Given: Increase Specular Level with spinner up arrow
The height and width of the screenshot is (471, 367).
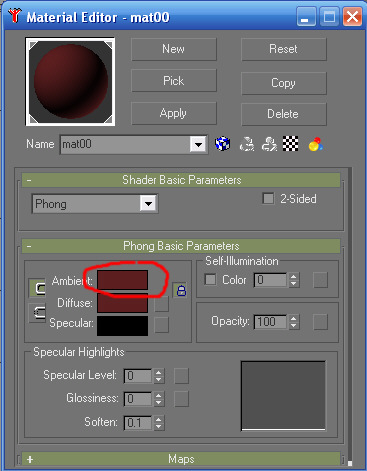Looking at the screenshot, I should click(x=159, y=372).
